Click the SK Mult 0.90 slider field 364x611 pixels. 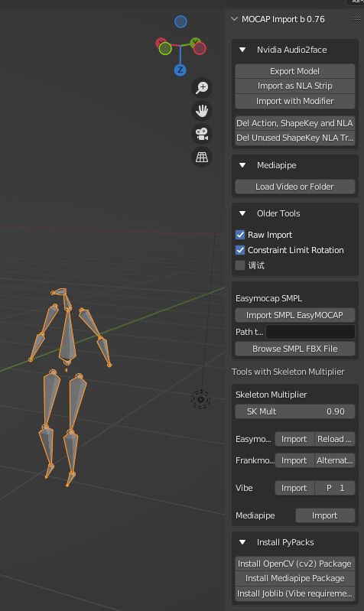(295, 411)
